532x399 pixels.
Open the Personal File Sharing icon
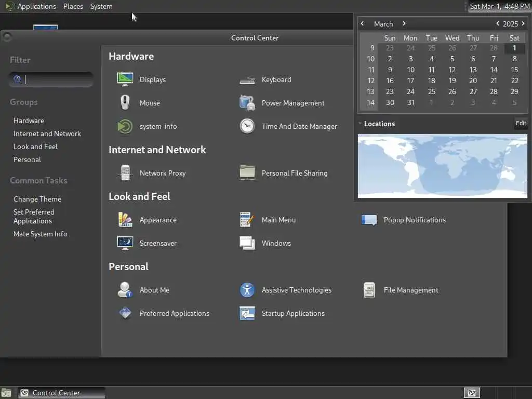[247, 172]
